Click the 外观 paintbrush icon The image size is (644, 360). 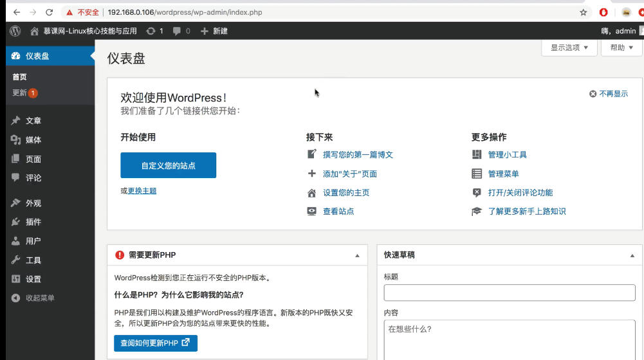point(15,203)
